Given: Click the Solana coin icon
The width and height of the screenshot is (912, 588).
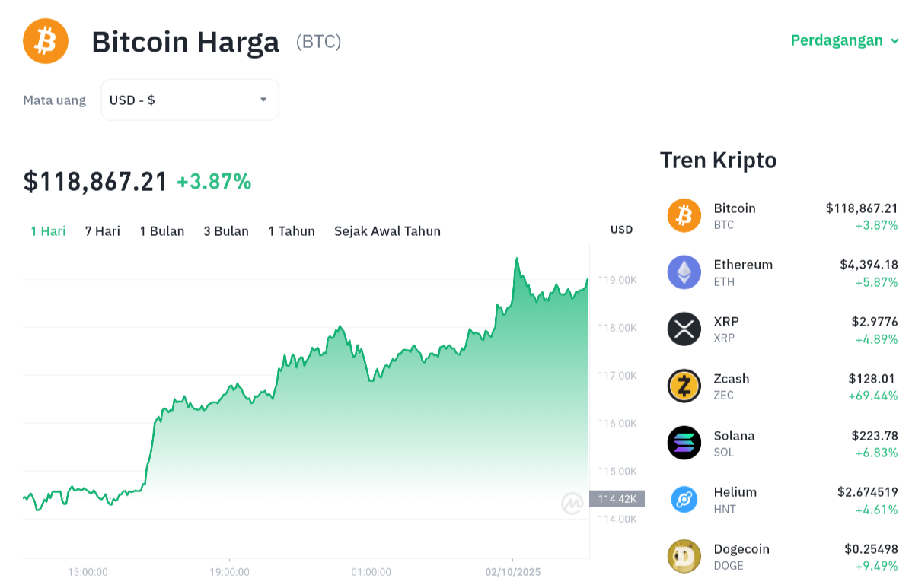Looking at the screenshot, I should tap(684, 443).
